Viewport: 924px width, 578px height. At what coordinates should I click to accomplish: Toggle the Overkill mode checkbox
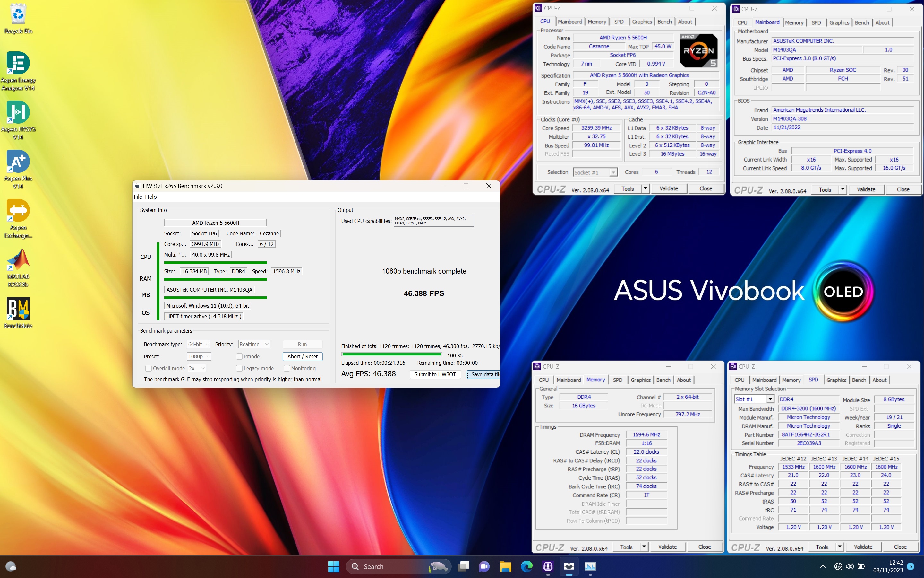click(149, 368)
